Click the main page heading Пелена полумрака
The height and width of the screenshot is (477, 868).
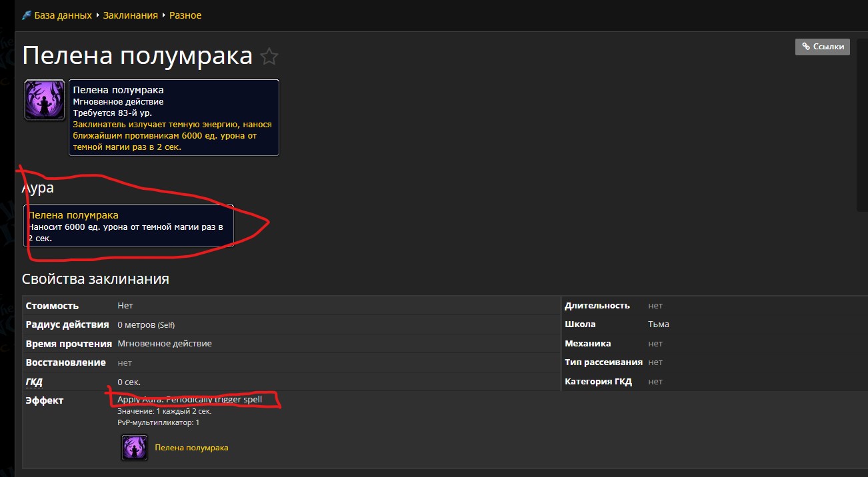coord(137,56)
